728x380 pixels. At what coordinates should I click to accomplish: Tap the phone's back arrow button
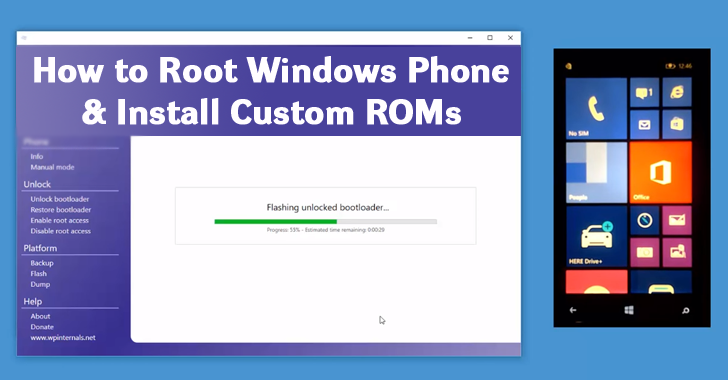(x=573, y=310)
